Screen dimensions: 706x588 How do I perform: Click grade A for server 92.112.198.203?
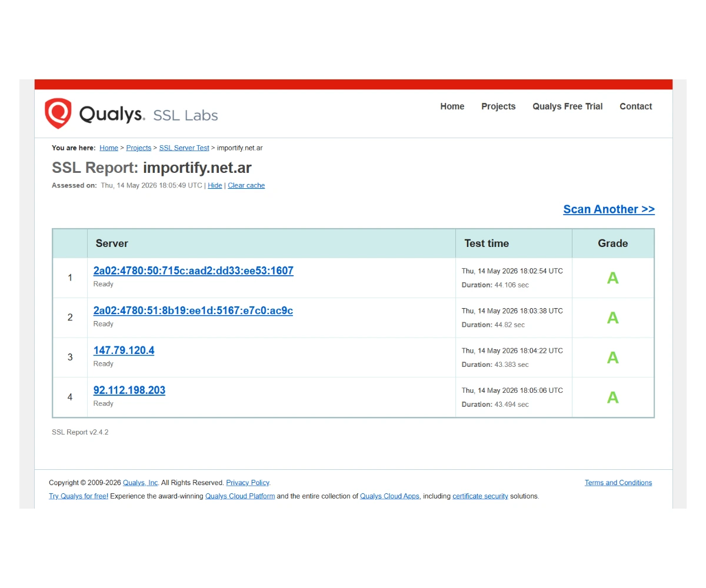click(x=612, y=397)
